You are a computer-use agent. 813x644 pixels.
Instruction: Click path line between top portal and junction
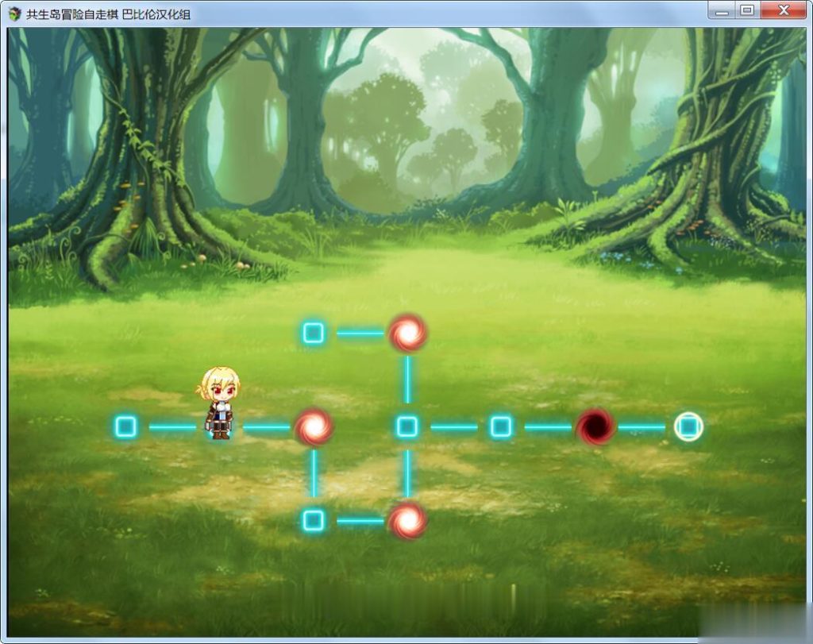[407, 380]
